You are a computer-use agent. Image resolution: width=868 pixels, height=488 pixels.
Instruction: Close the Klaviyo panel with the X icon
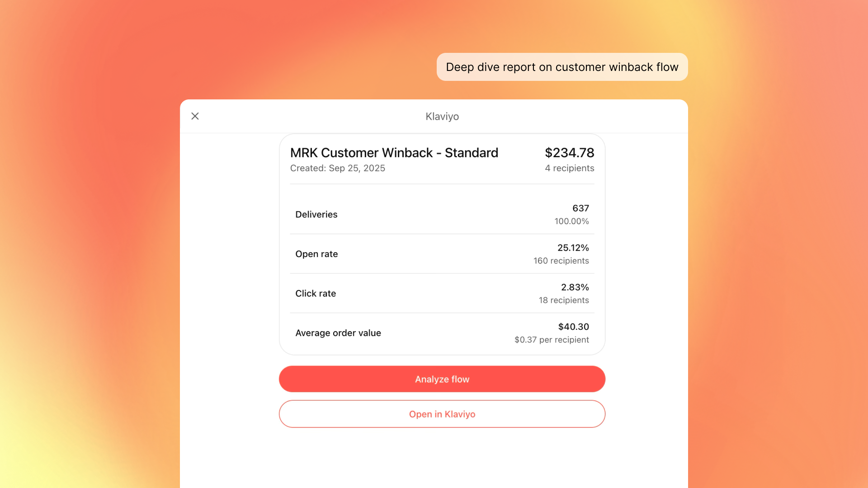195,116
